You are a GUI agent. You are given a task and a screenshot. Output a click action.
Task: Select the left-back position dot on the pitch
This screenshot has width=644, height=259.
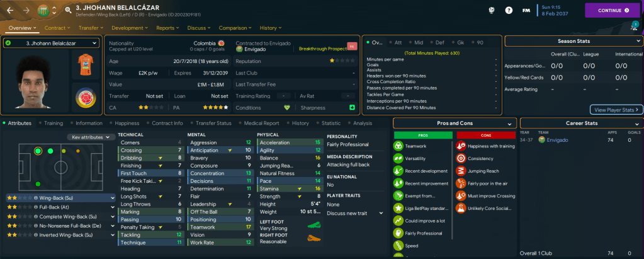(x=38, y=151)
